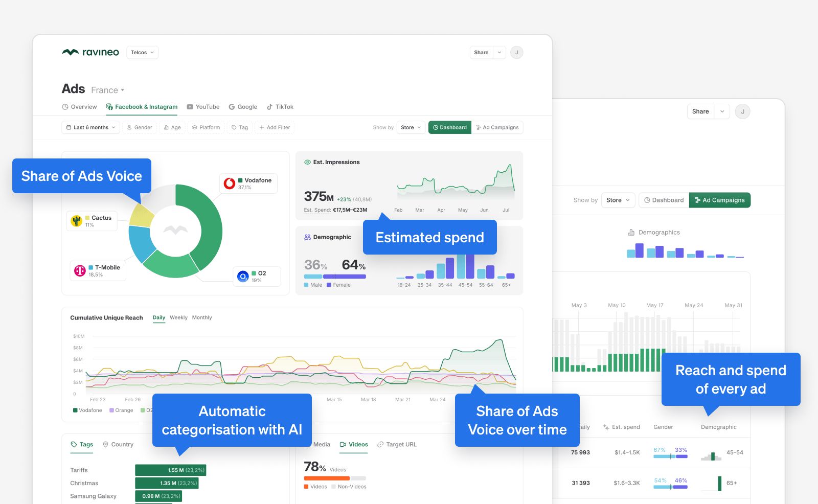Click the Non-Videos legend swatch

333,487
